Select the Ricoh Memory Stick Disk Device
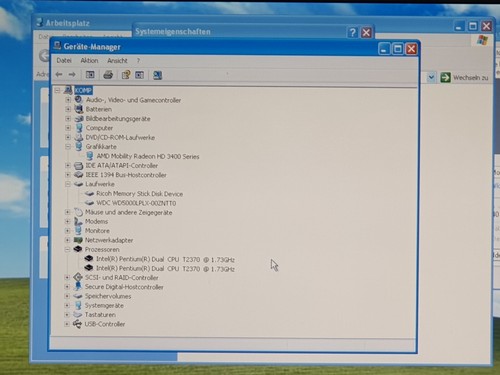The height and width of the screenshot is (375, 500). (x=139, y=194)
